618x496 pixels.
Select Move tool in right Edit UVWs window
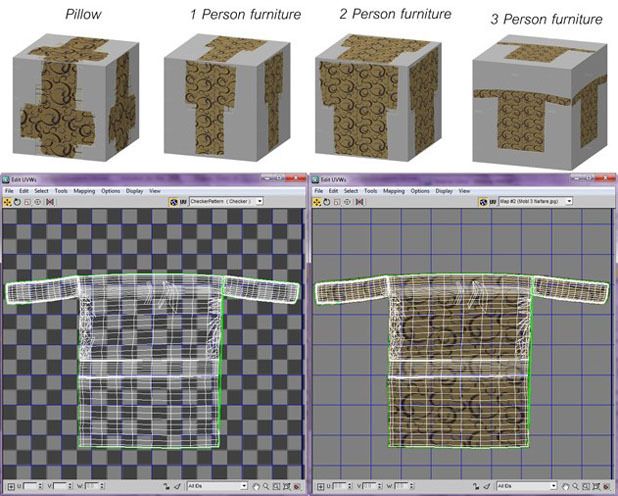point(317,202)
